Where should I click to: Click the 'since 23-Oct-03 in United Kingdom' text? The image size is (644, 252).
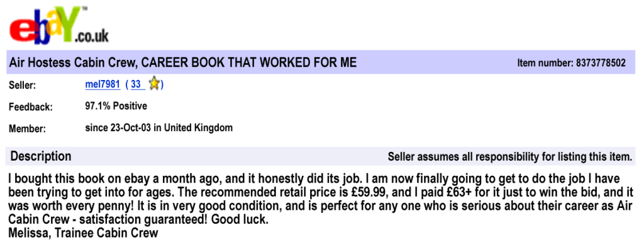(158, 128)
